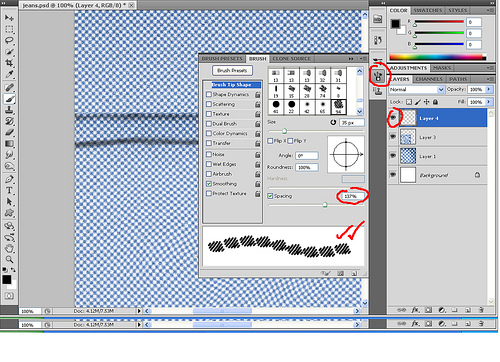Open the Color panel options menu
500x362 pixels.
(490, 10)
